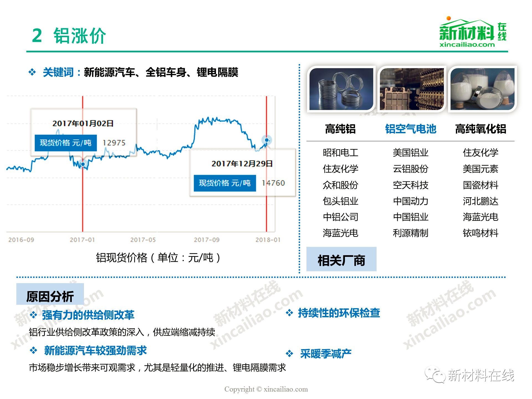Select 国瓷材料 in the vendor list
This screenshot has width=532, height=399.
pyautogui.click(x=481, y=185)
